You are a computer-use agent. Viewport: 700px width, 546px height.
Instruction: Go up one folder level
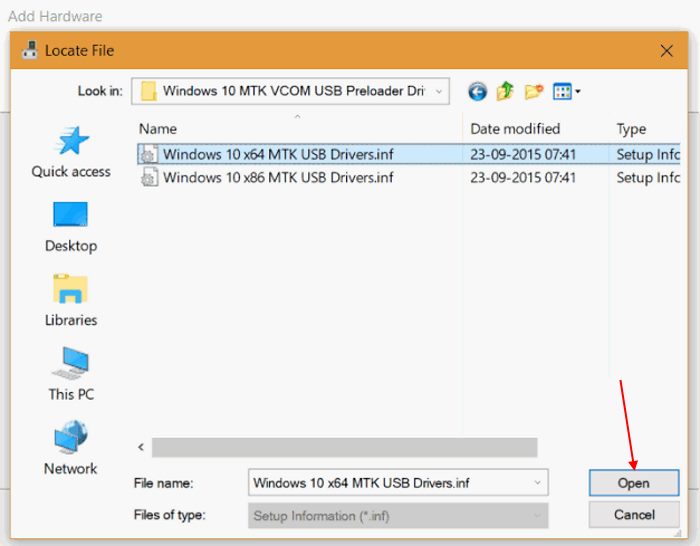[505, 91]
